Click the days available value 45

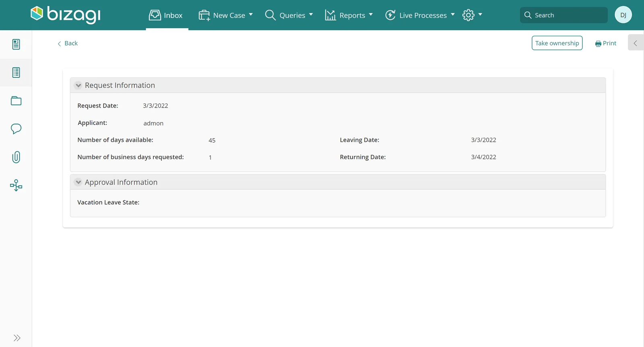(x=212, y=140)
